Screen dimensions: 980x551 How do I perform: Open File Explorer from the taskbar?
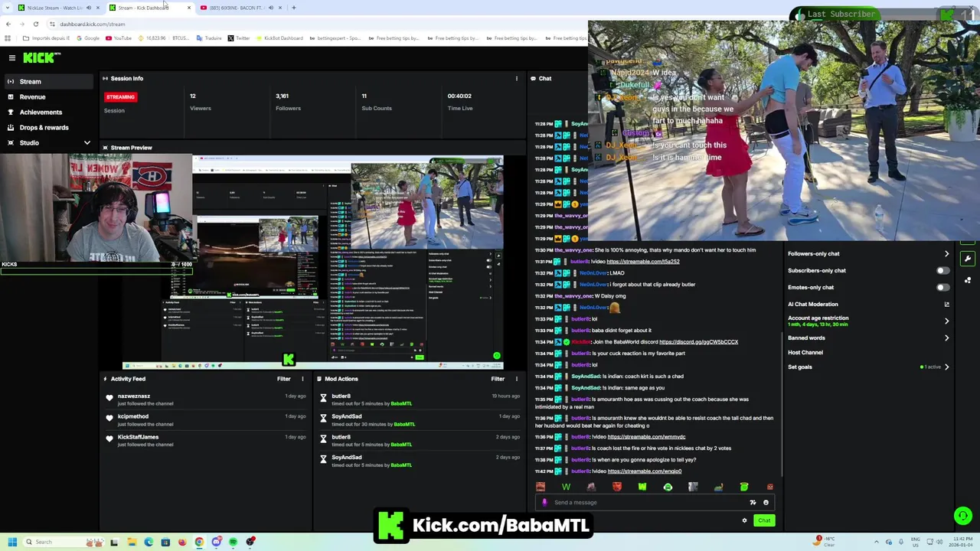tap(131, 542)
